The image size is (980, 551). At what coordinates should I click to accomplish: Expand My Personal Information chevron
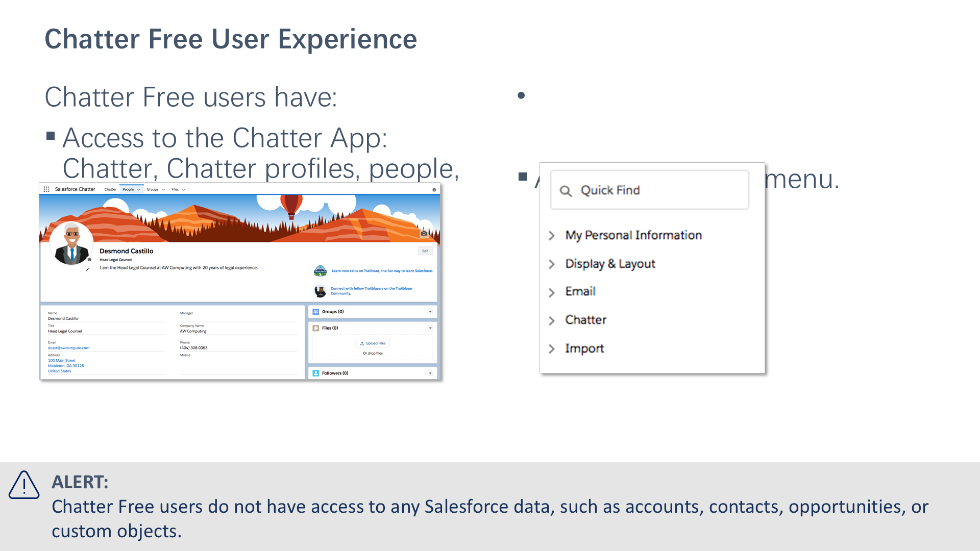pyautogui.click(x=552, y=236)
